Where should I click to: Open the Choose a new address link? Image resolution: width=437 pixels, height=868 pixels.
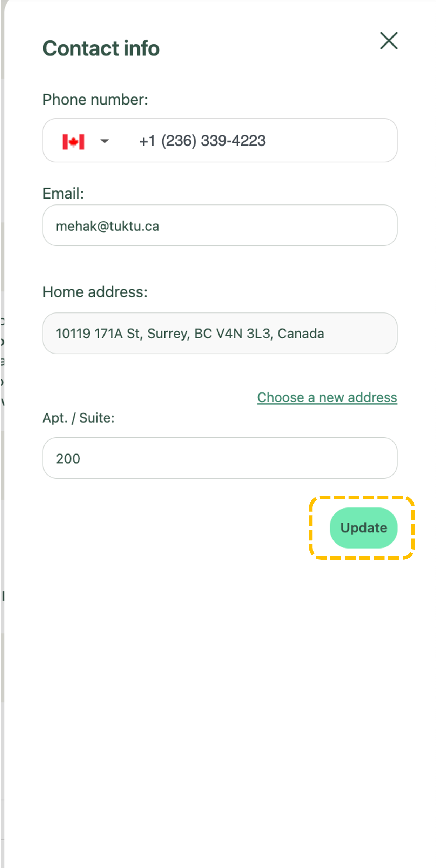(327, 398)
